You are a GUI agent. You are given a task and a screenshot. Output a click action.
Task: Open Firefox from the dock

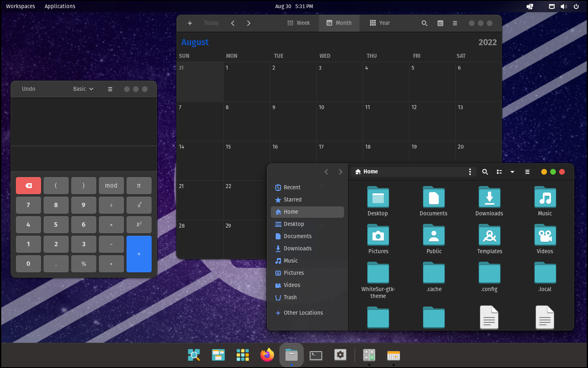(267, 355)
